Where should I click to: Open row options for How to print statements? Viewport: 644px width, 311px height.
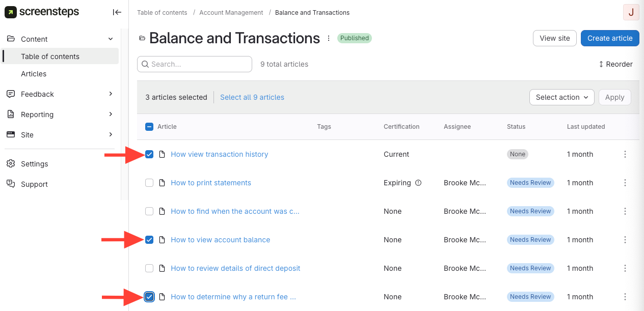[x=625, y=183]
